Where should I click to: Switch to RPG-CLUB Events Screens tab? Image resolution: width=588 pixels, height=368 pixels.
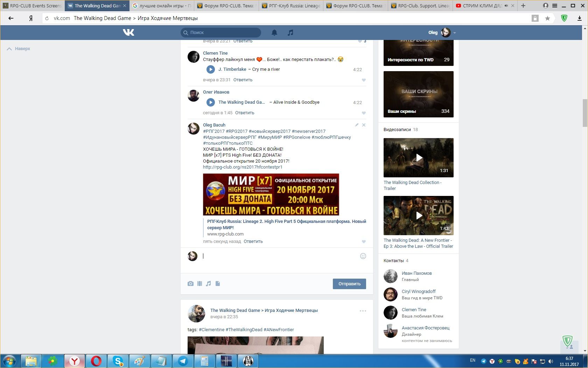32,6
